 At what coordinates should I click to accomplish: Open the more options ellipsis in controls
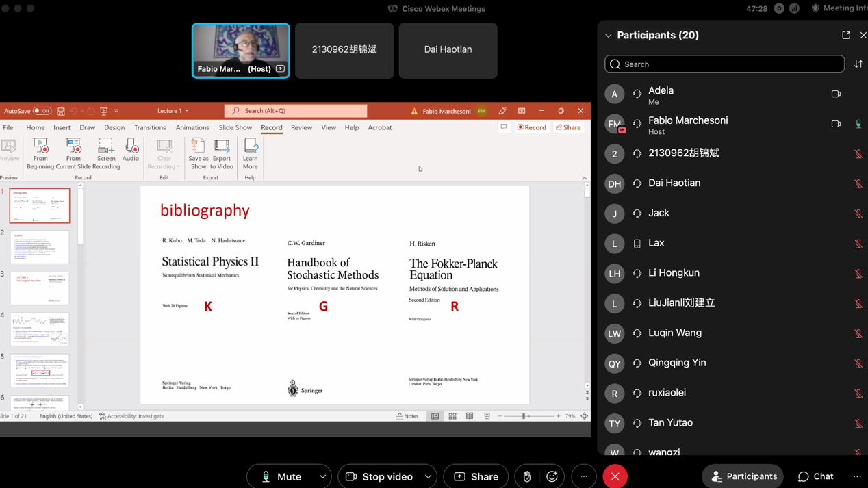coord(583,476)
